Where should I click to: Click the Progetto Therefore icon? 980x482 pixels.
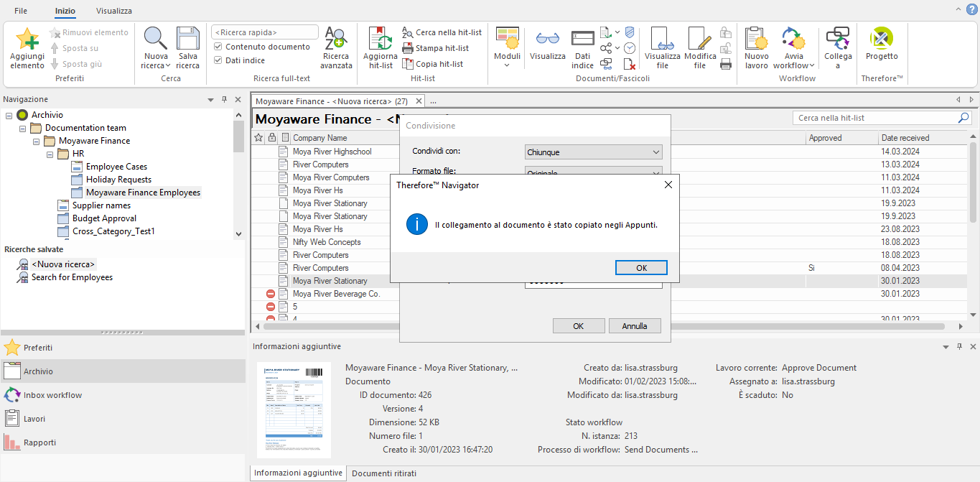881,39
